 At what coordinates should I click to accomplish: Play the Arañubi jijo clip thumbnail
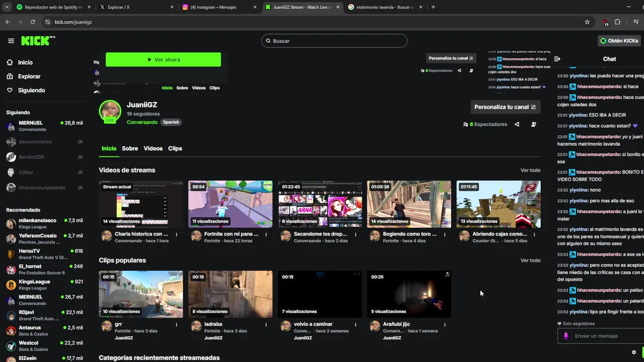coord(409,294)
